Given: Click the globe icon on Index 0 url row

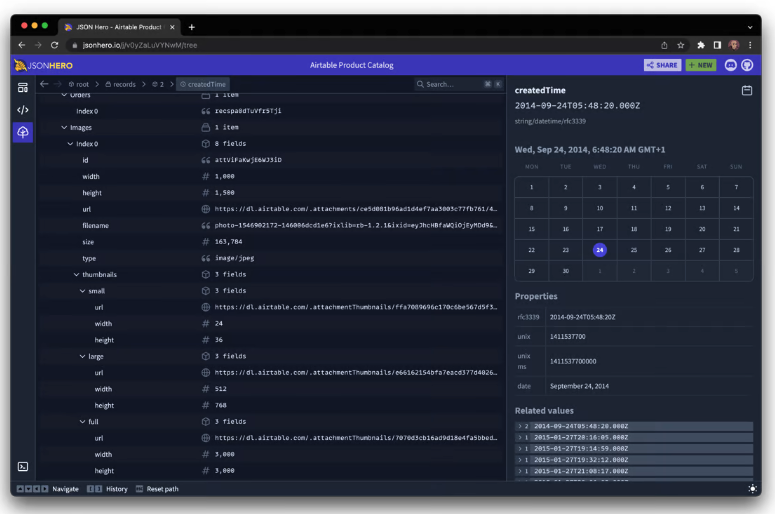Looking at the screenshot, I should pyautogui.click(x=206, y=209).
